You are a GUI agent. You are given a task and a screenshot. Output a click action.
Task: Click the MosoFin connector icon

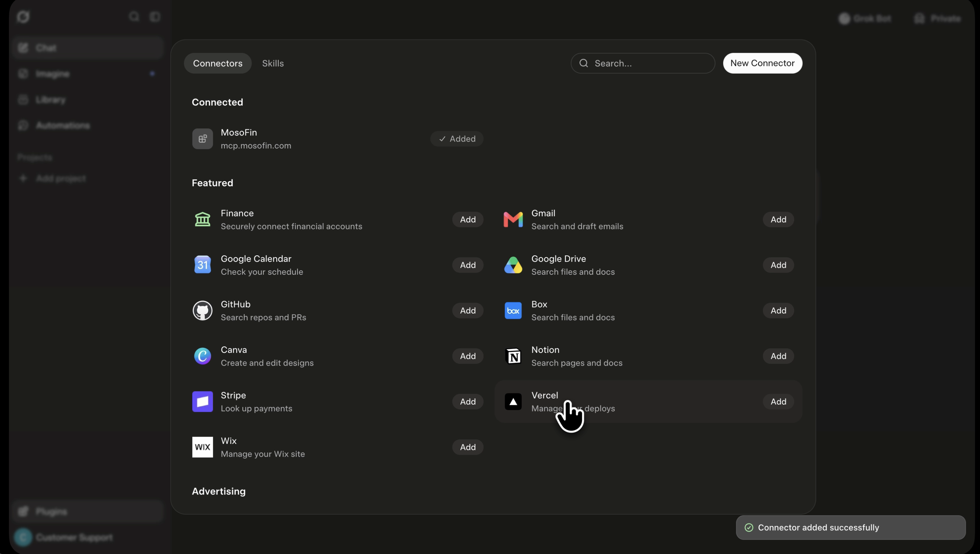coord(202,139)
